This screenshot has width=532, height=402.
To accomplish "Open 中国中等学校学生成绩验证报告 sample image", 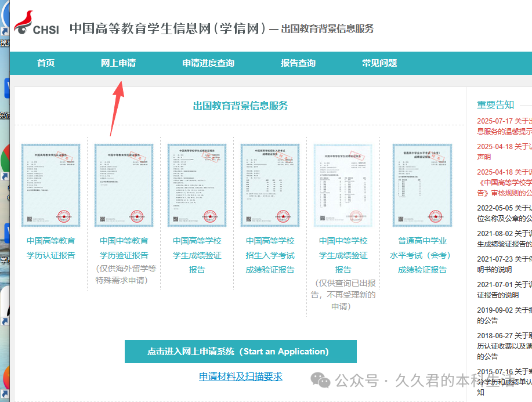I will pos(343,185).
